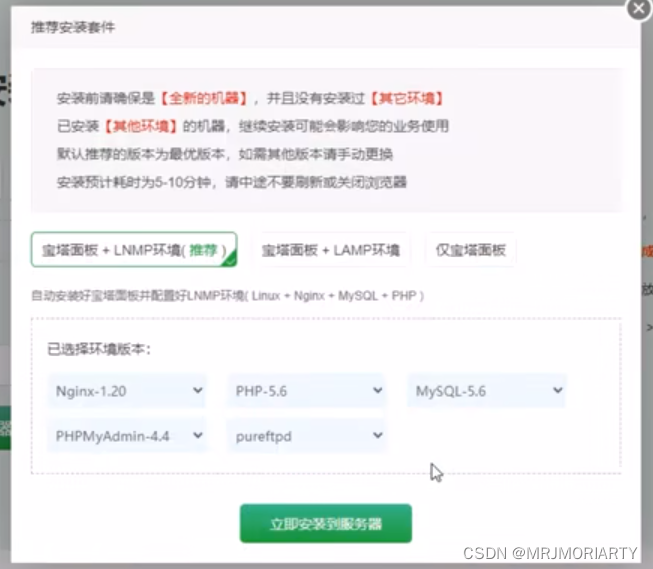Select 宝塔面板 + LNMP环境 (推荐) option
653x569 pixels.
tap(134, 250)
